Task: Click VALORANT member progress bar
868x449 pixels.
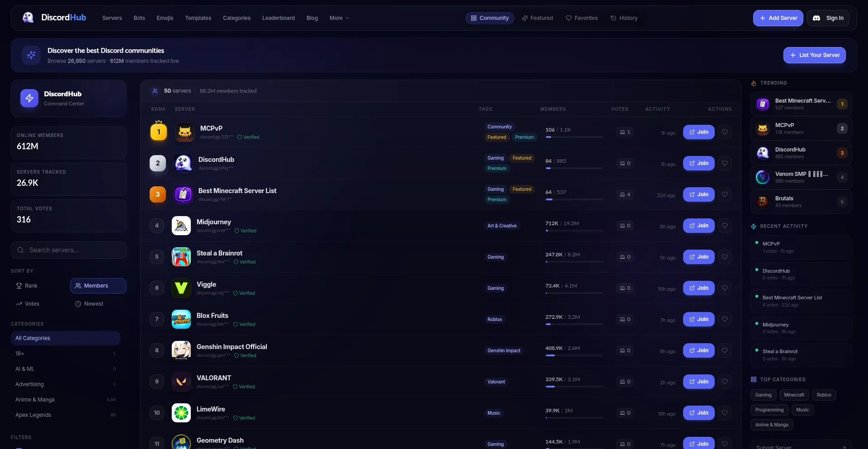Action: click(574, 387)
